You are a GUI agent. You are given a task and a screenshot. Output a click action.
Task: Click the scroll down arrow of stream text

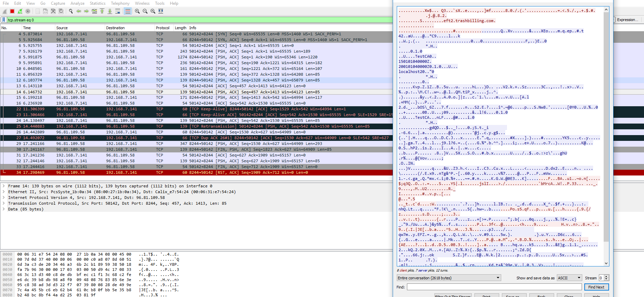tap(606, 263)
